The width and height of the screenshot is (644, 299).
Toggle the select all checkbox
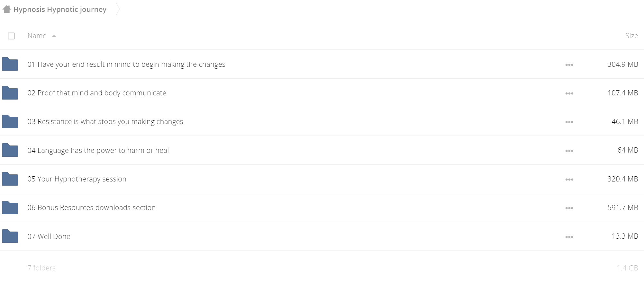11,36
